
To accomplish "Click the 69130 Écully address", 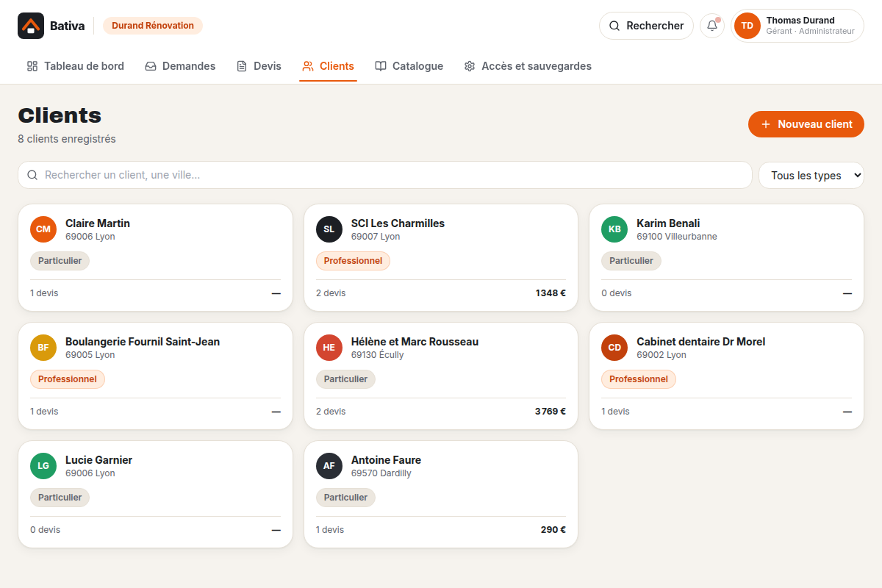I will point(378,355).
